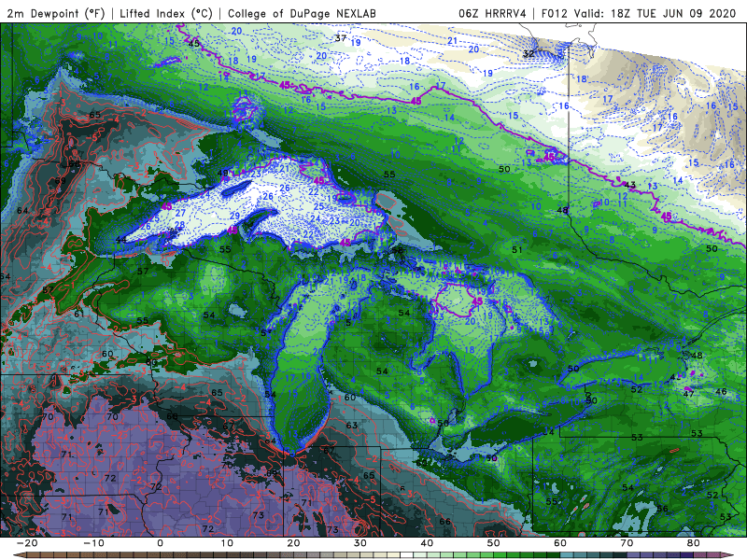Click the black '51' dewpoint value on map

517,249
